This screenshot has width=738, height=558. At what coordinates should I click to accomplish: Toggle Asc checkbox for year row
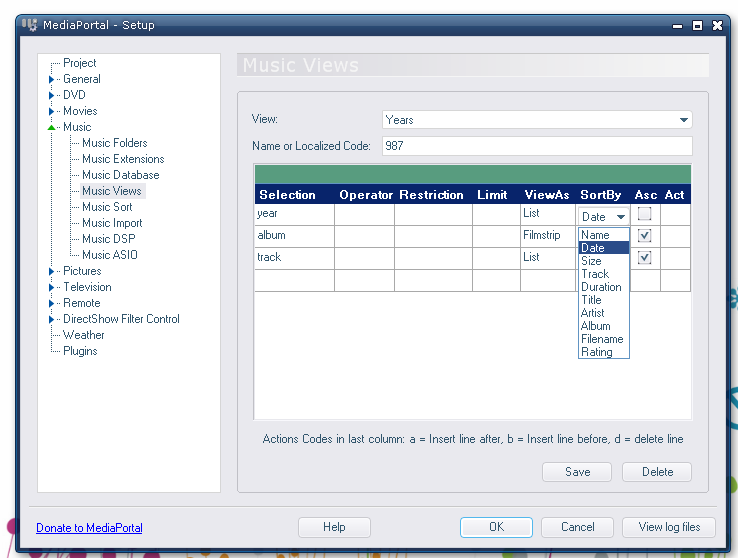(x=644, y=214)
